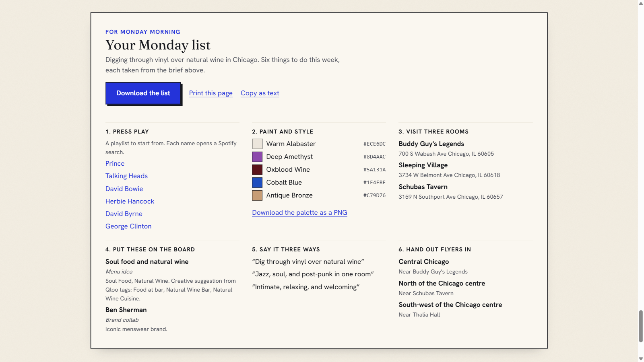
Task: Click the Antique Bronze color swatch
Action: (257, 195)
